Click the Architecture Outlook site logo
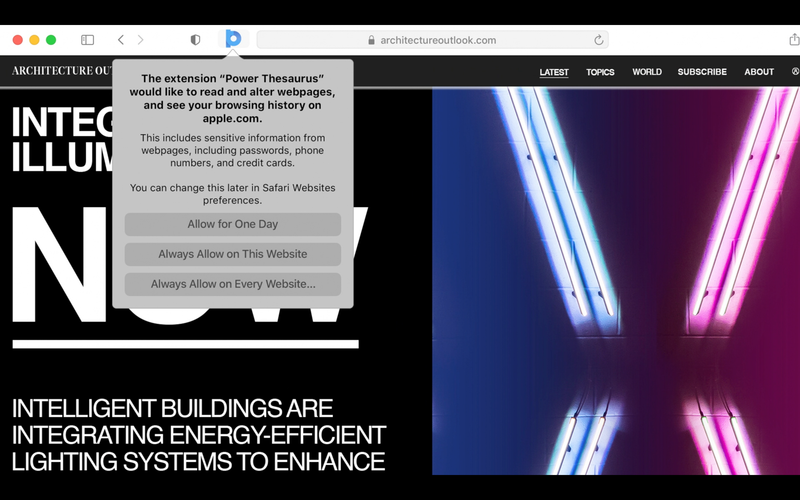Screen dimensions: 800x500 click(60, 71)
